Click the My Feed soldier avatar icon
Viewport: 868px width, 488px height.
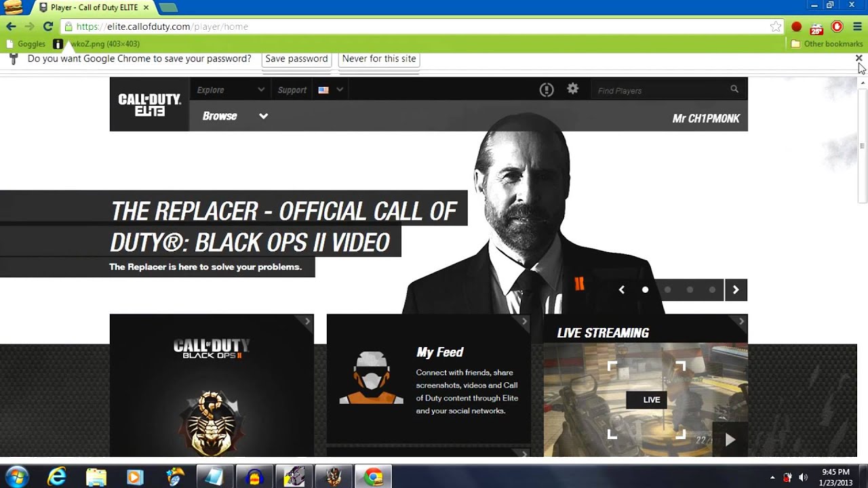tap(372, 378)
